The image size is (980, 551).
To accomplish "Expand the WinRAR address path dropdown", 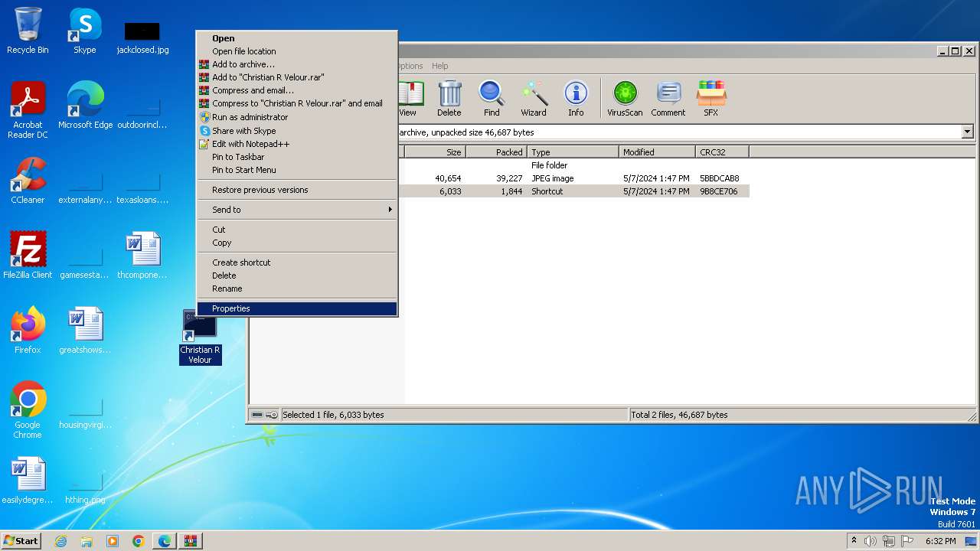I will (967, 132).
